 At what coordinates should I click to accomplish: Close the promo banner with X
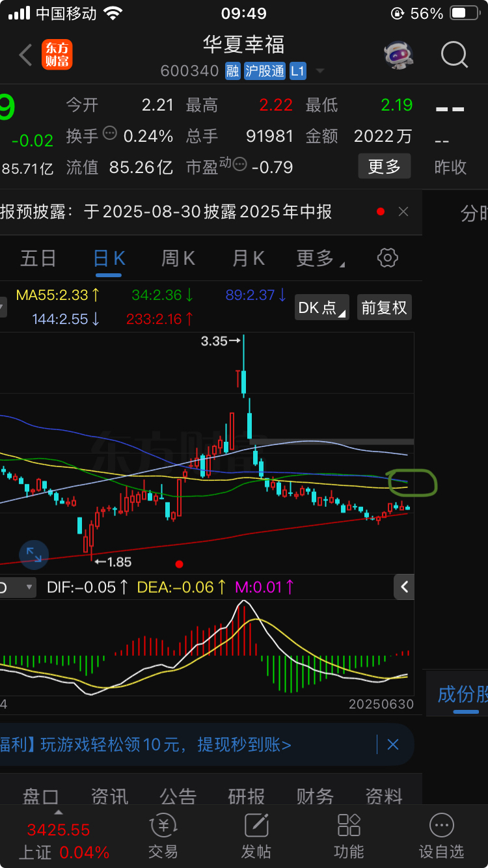[393, 744]
